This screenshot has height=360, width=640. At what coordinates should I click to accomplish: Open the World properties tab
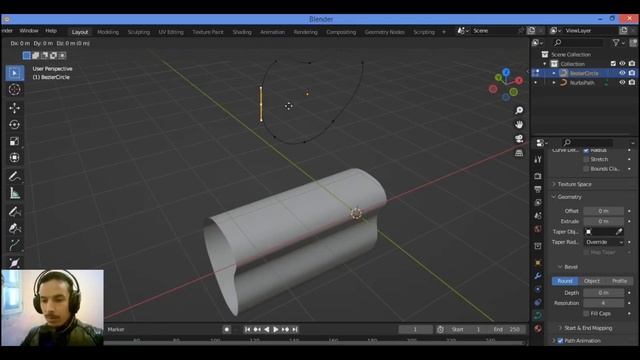tap(538, 229)
